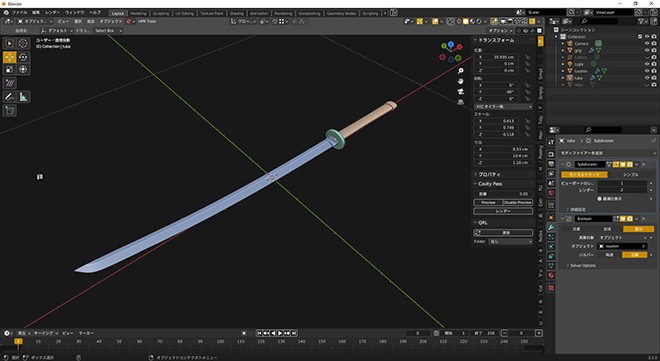Activate the Scale tool
Viewport: 660px width, 361px height.
click(9, 69)
